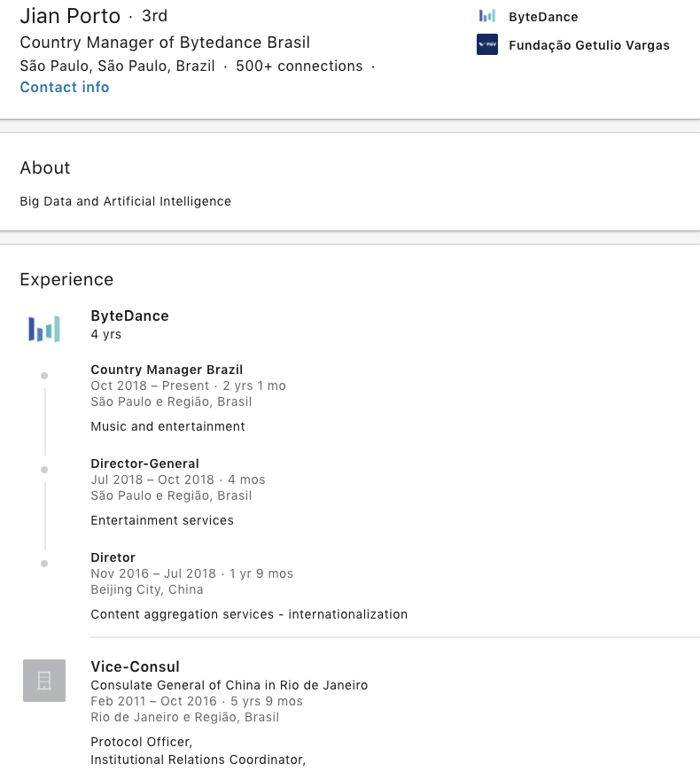Click ByteDance company name in header
This screenshot has width=700, height=771.
[x=543, y=17]
